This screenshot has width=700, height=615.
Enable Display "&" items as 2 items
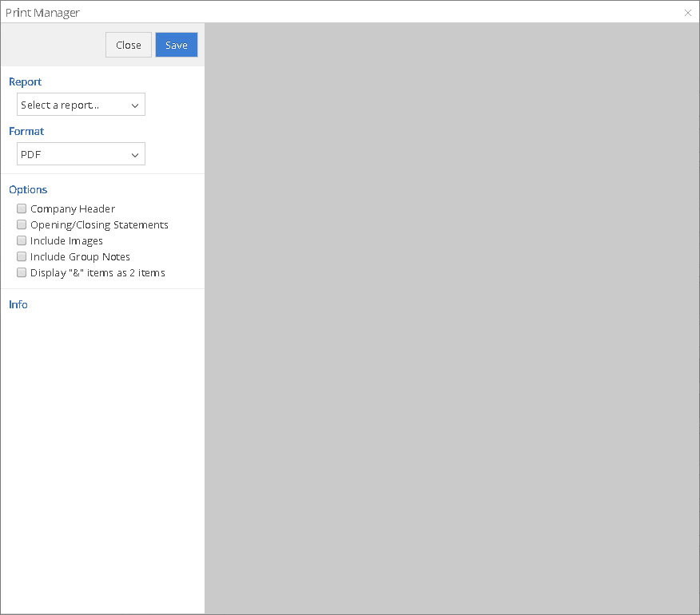(22, 272)
